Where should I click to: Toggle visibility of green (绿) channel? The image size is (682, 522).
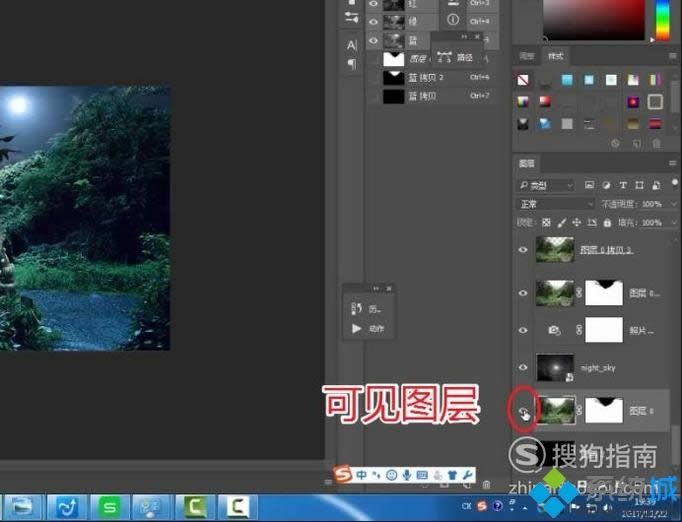pyautogui.click(x=373, y=21)
